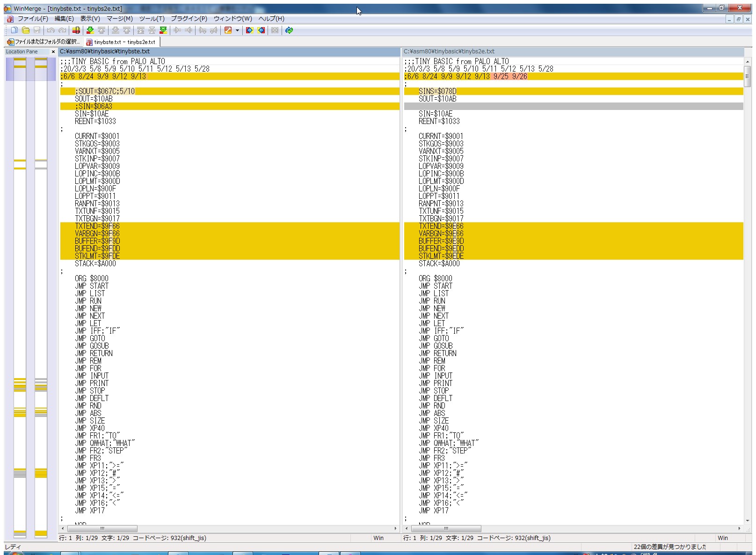Click left pane horizontal scroll left arrow

63,528
